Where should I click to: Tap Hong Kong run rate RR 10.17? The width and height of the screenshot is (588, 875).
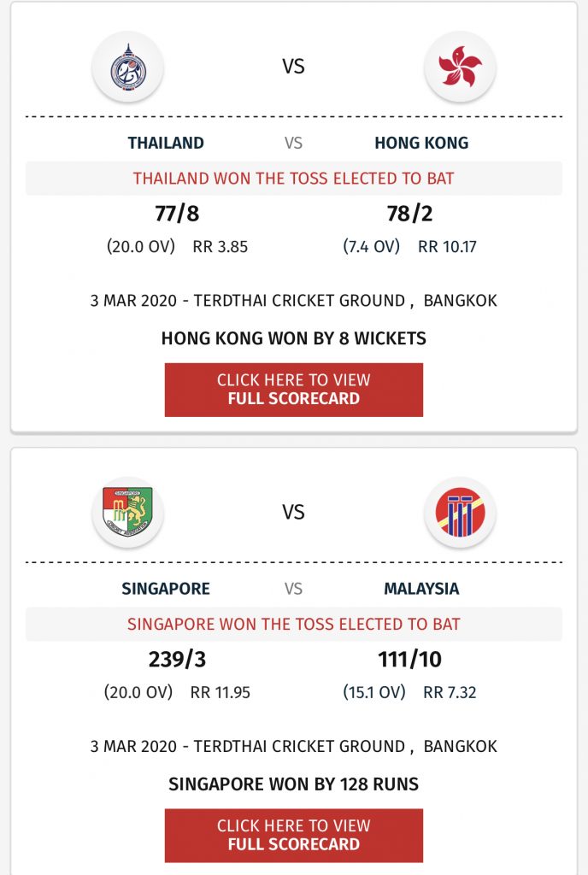click(x=448, y=247)
